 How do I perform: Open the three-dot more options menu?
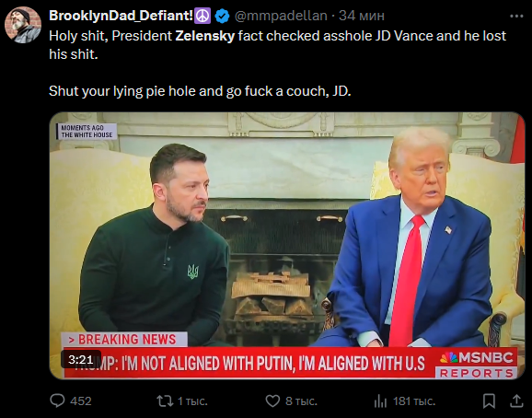516,16
